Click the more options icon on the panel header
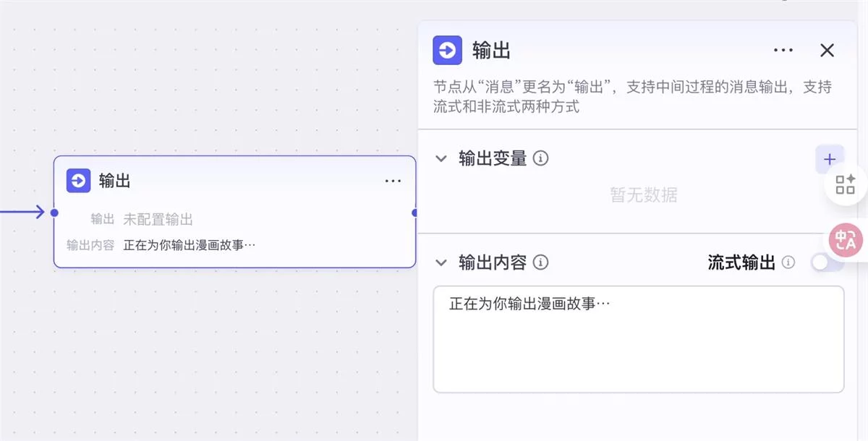Screen dimensions: 868x441 pyautogui.click(x=783, y=50)
